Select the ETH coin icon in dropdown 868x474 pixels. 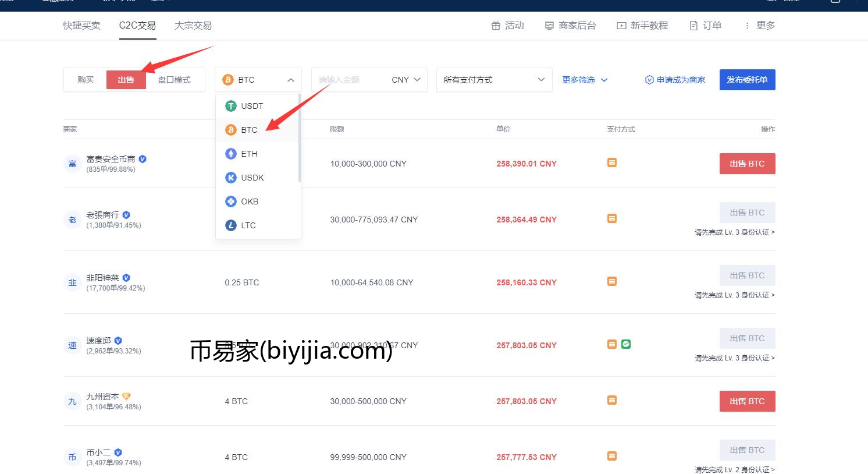(x=231, y=154)
